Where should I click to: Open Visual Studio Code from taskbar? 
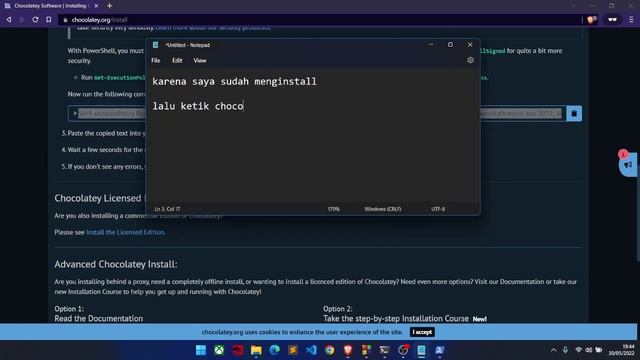(x=311, y=350)
